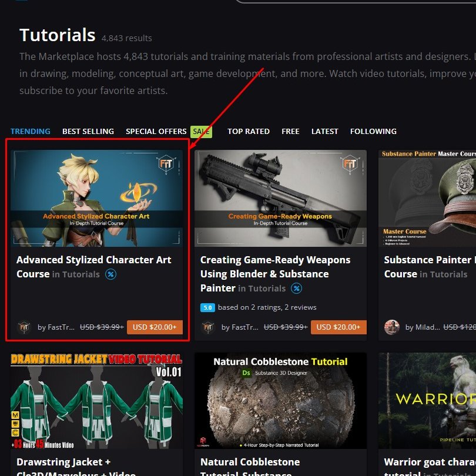476x476 pixels.
Task: Open Natural Cobblestone Tutorial thumbnail
Action: (280, 401)
